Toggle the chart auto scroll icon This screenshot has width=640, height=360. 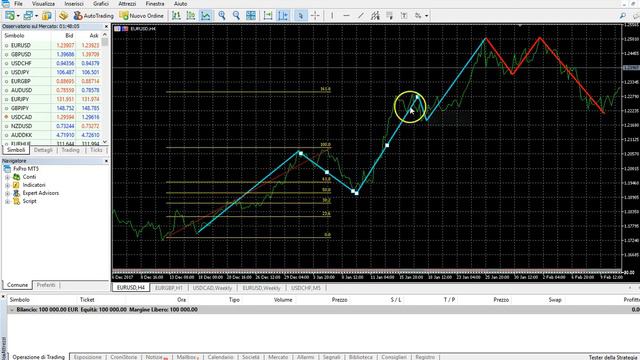coord(268,16)
